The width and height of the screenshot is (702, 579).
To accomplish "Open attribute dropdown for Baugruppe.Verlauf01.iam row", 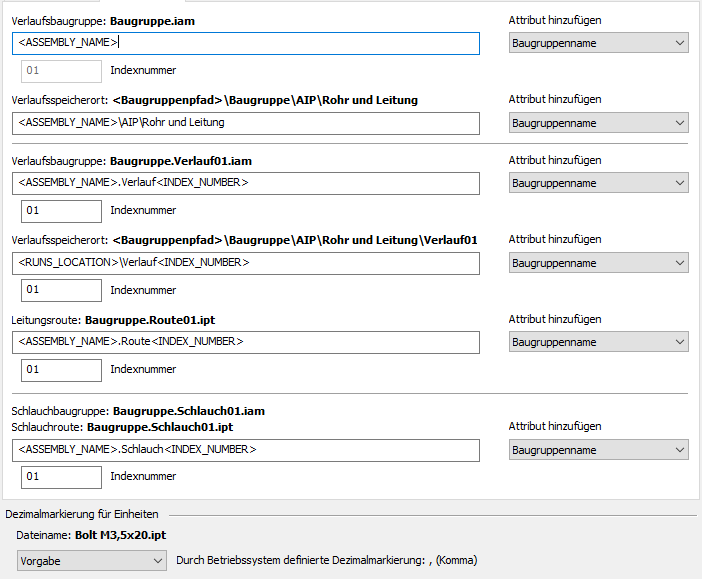I will [598, 183].
